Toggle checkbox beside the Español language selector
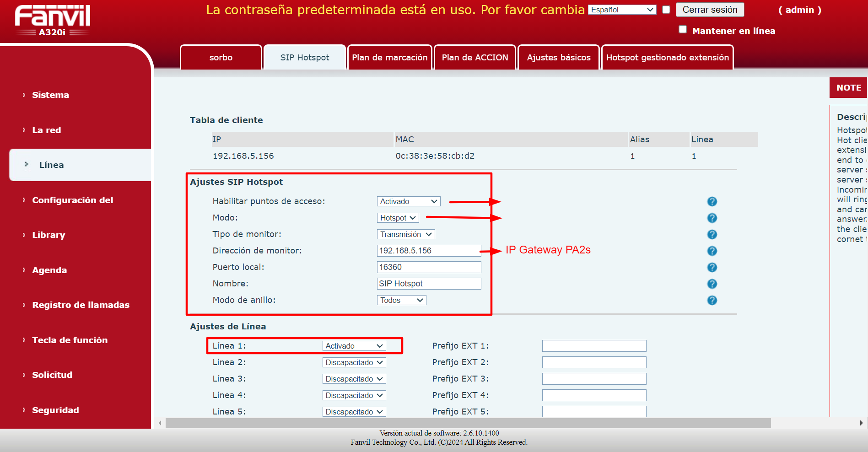The width and height of the screenshot is (868, 452). (666, 10)
